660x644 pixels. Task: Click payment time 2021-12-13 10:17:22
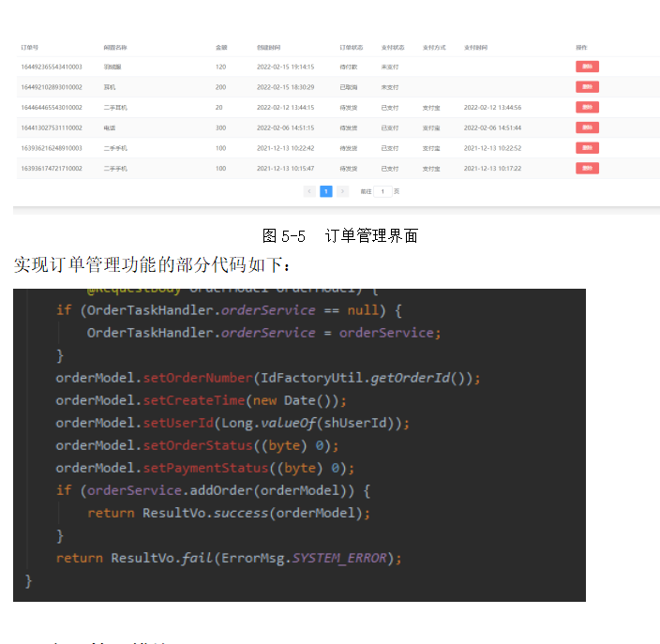(x=492, y=169)
